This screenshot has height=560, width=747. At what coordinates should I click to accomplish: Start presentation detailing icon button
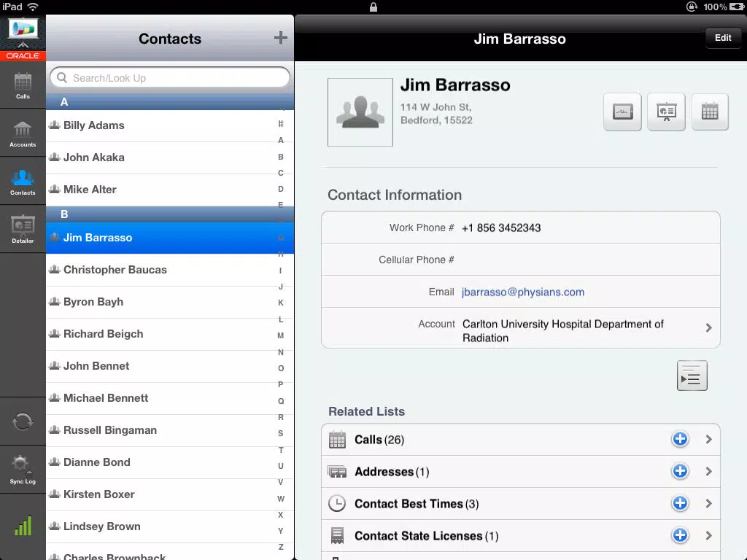pyautogui.click(x=666, y=112)
